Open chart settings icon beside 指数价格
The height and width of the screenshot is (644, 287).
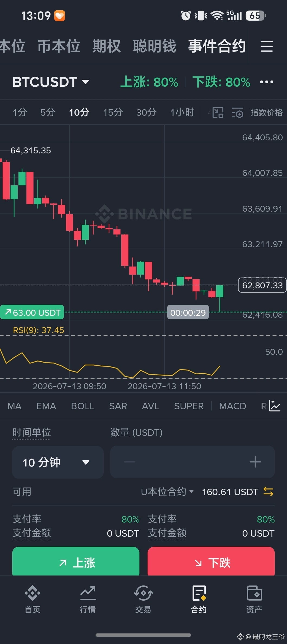click(237, 112)
